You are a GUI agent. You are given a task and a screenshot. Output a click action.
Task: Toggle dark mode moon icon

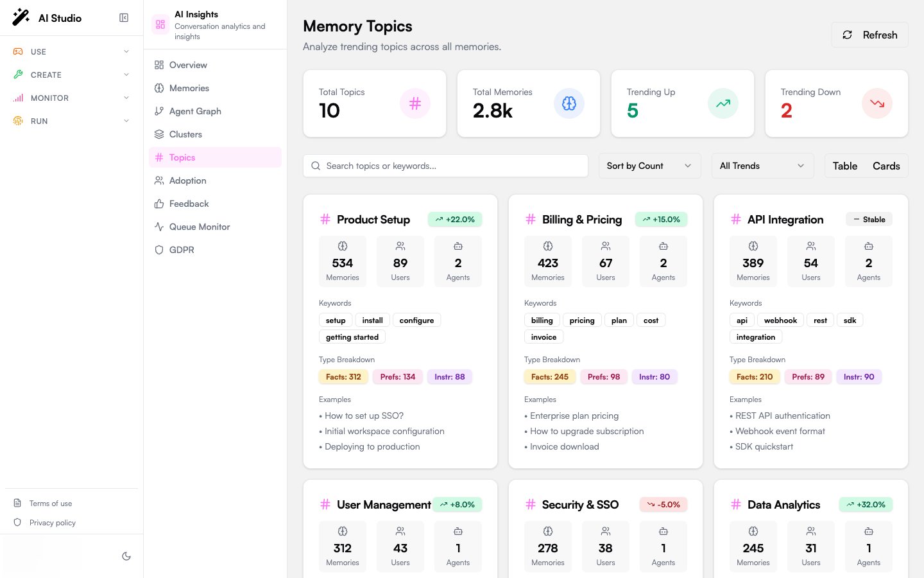pos(126,556)
